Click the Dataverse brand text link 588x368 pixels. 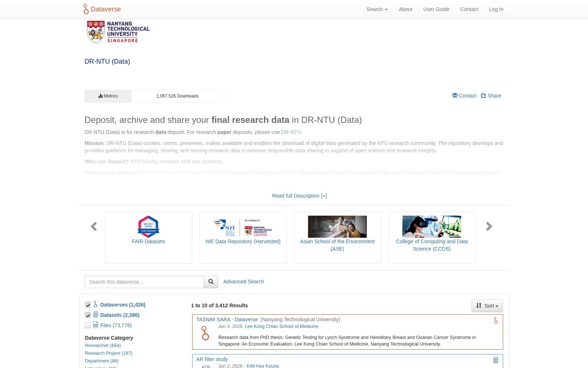point(106,9)
